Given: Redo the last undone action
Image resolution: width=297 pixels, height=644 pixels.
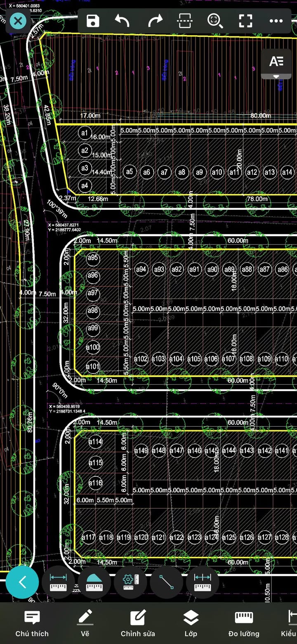Looking at the screenshot, I should click(x=155, y=21).
